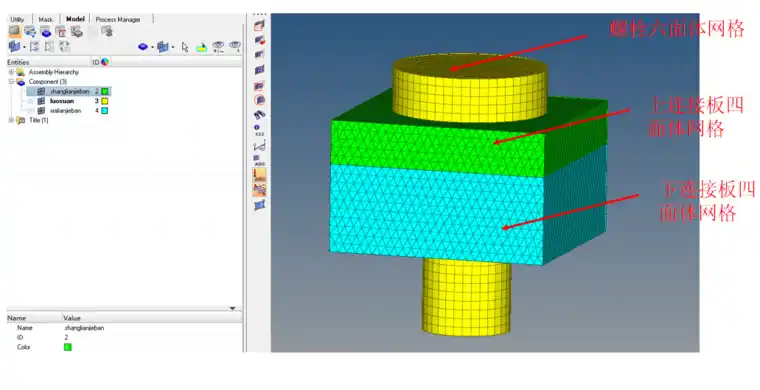Click the yellow-green isolate/add icon
This screenshot has height=390, width=760.
coord(202,47)
